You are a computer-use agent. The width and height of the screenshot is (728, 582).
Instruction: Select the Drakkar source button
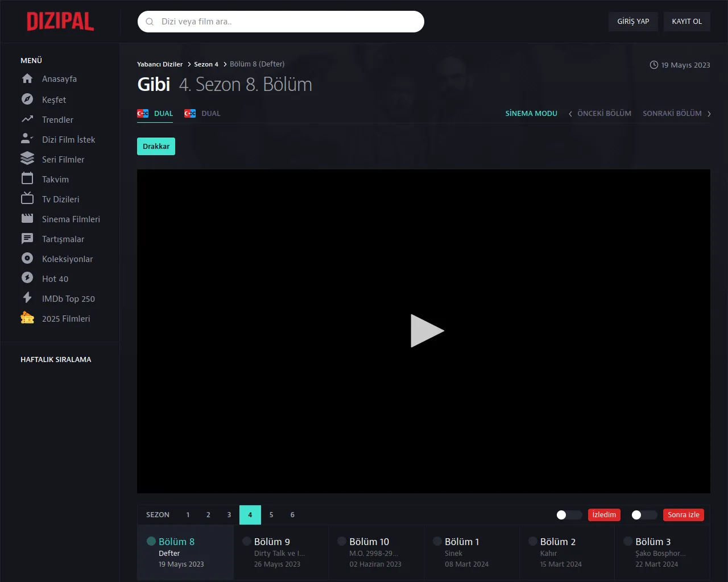tap(156, 147)
